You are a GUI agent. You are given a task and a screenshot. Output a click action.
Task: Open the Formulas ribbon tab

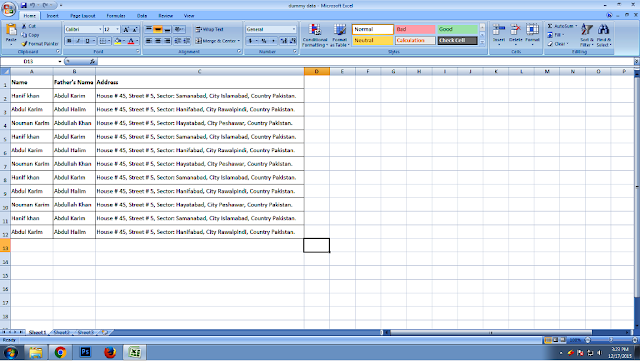point(116,16)
